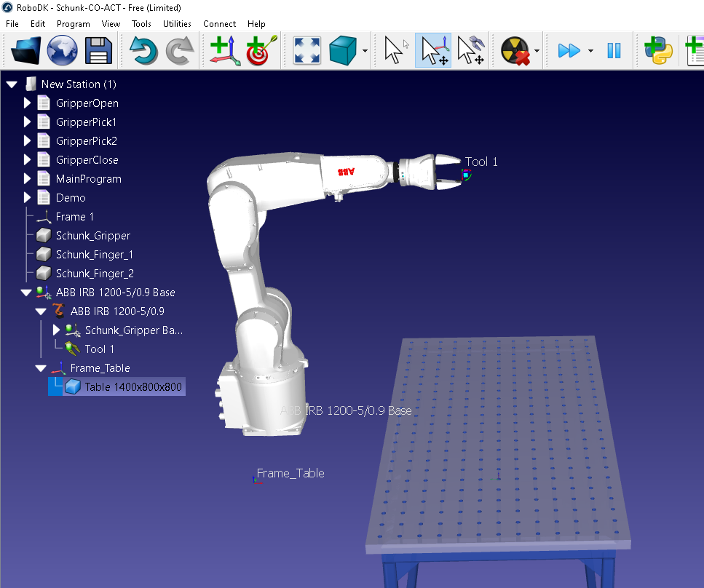
Task: Select the Schunk_Gripper object
Action: [x=93, y=236]
